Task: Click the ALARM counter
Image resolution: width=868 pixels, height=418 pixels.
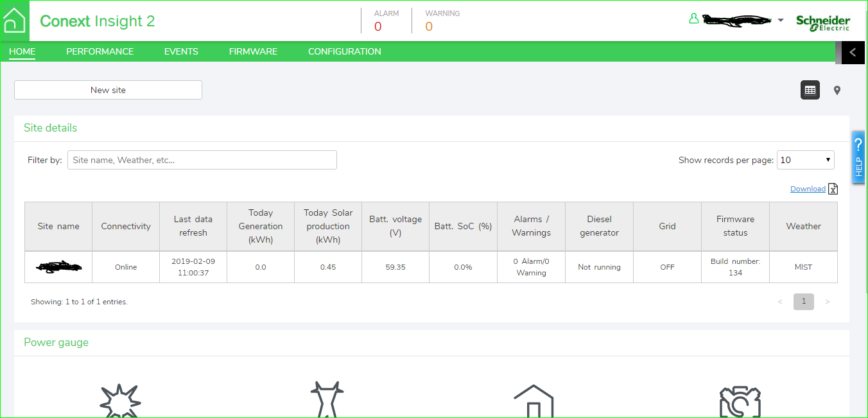Action: point(386,21)
